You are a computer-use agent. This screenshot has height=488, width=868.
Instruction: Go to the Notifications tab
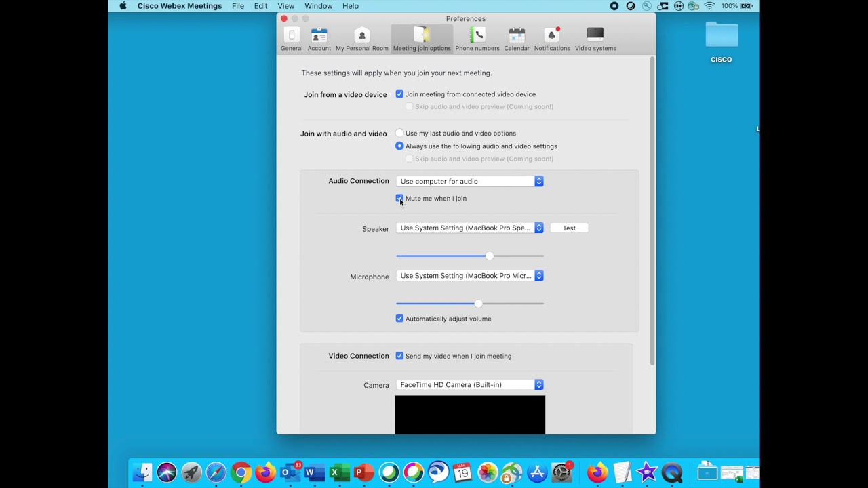552,39
